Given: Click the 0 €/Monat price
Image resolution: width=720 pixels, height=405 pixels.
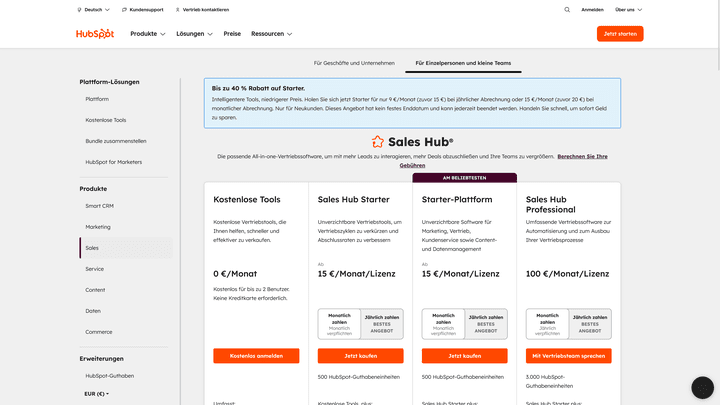Looking at the screenshot, I should click(235, 274).
